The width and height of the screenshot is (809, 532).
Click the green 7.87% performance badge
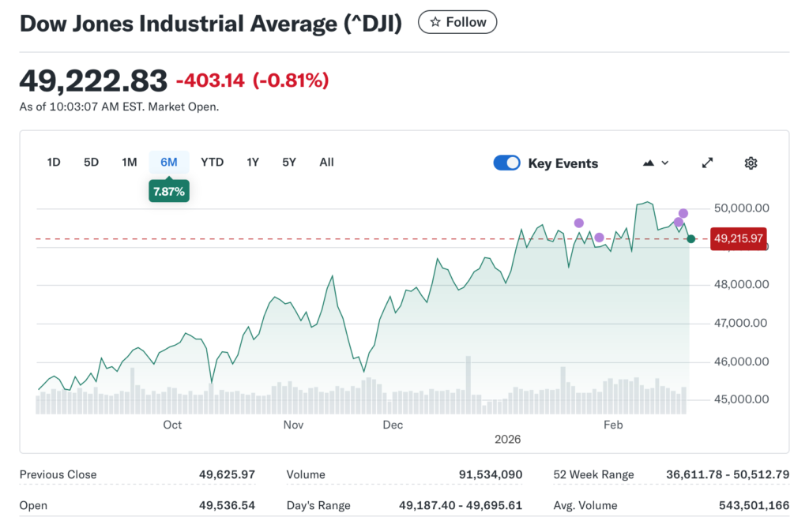point(168,190)
